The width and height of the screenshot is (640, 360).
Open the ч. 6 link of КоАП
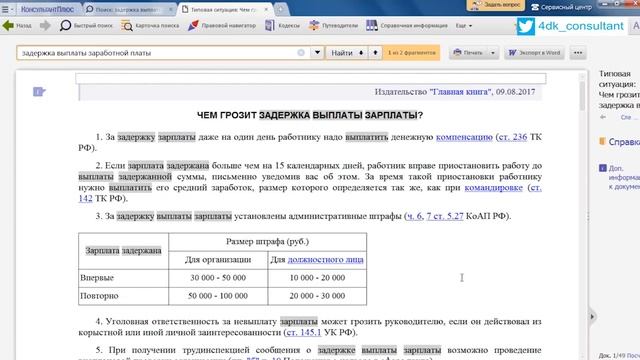(415, 216)
